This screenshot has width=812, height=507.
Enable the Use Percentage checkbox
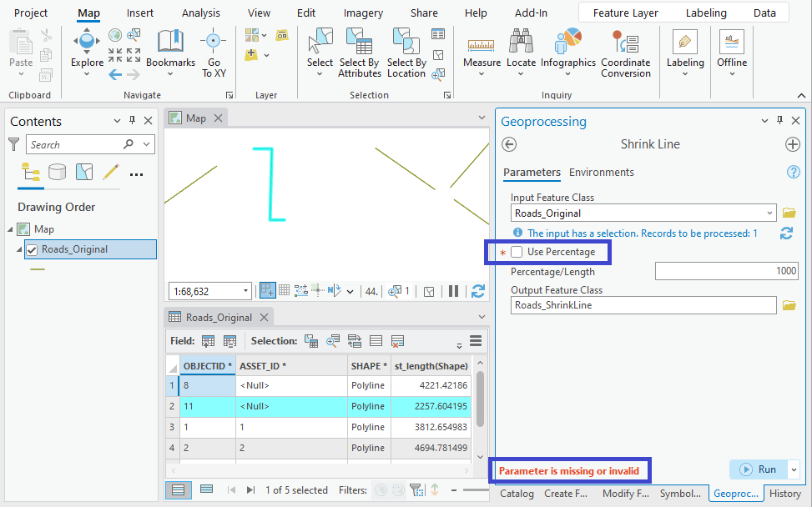[x=517, y=251]
